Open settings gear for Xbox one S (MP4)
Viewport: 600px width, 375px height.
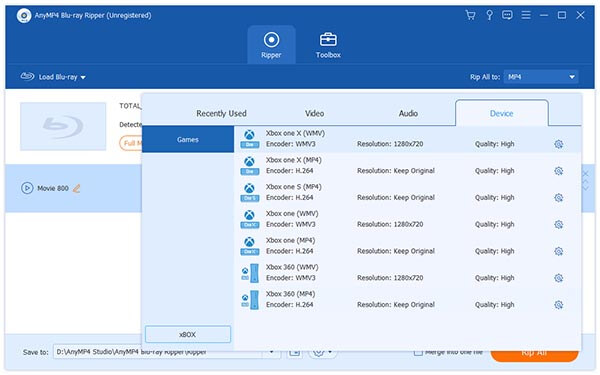pyautogui.click(x=558, y=198)
